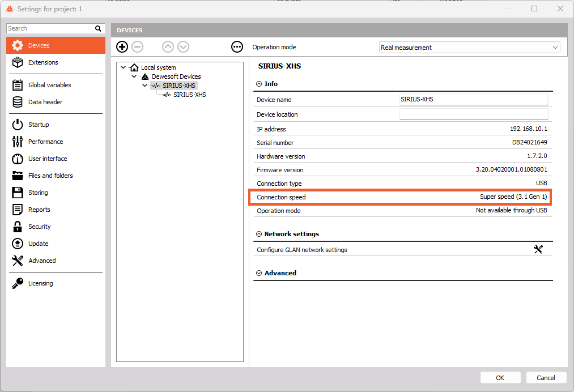Click the Dewesoft Devices triangle logo icon
The height and width of the screenshot is (392, 574).
pyautogui.click(x=145, y=76)
